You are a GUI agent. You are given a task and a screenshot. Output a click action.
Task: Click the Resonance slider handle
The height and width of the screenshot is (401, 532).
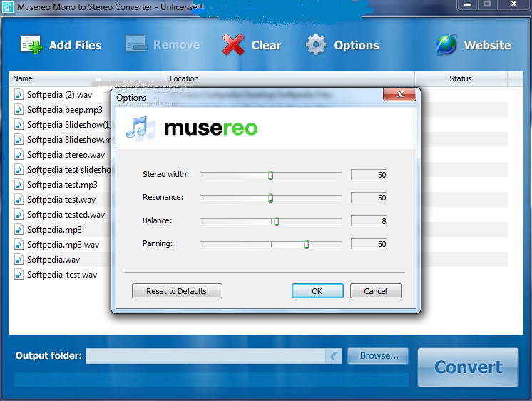coord(270,198)
